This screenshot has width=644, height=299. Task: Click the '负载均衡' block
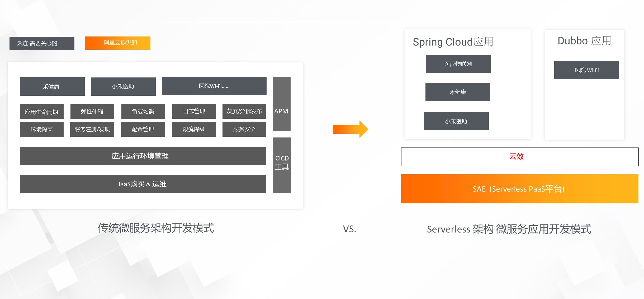tap(143, 112)
